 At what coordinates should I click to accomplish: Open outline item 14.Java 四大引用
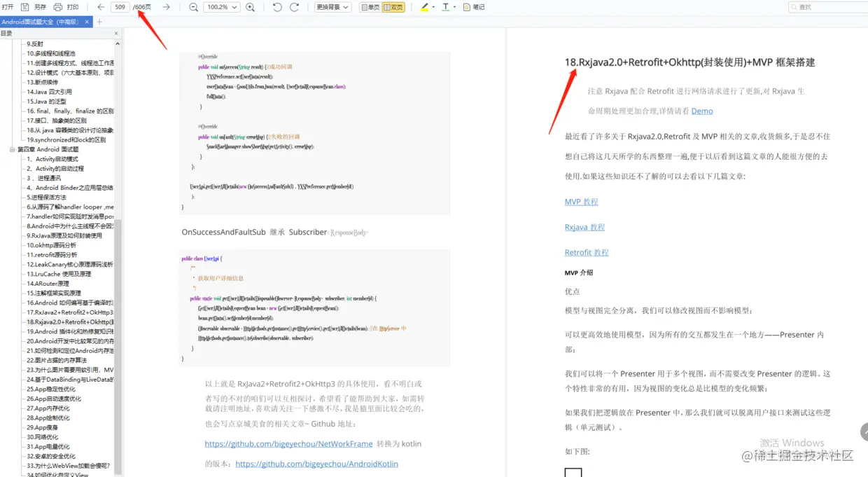pos(49,92)
